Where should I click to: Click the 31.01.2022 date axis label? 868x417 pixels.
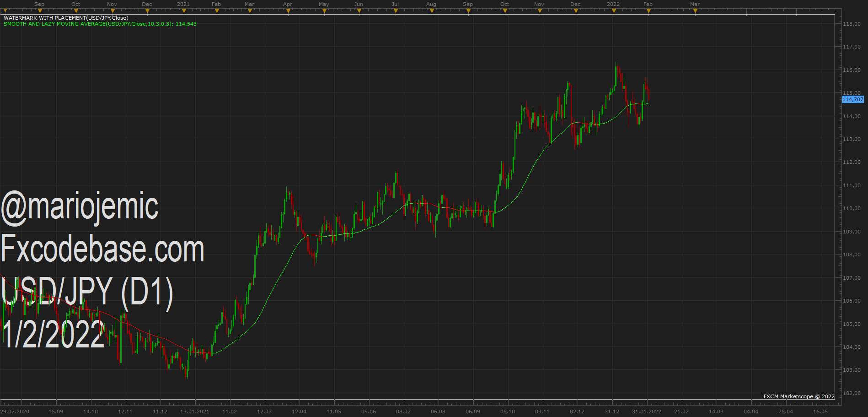(647, 412)
